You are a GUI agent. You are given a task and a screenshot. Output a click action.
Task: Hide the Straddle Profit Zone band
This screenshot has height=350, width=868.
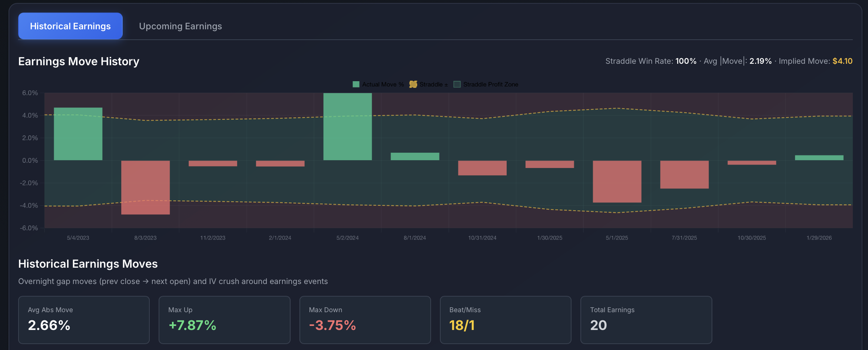pos(486,84)
